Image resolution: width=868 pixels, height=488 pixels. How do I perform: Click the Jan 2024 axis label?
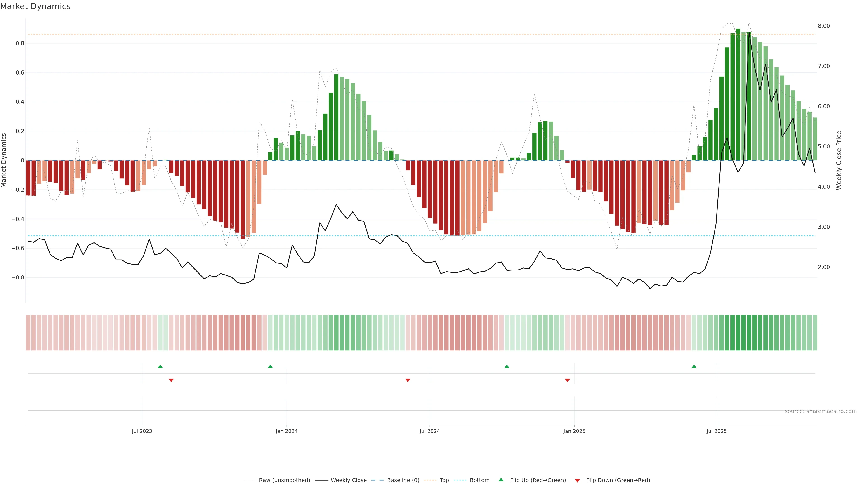tap(286, 431)
